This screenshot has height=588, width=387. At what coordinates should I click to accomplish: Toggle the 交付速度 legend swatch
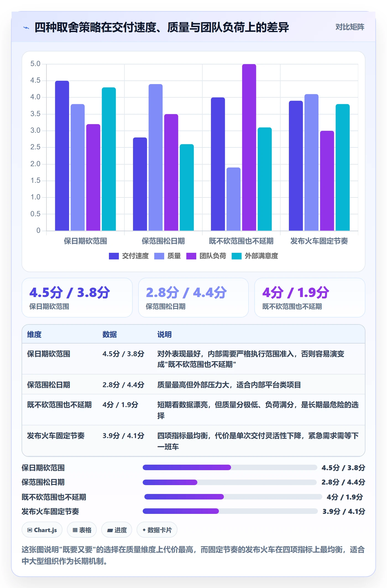(x=114, y=256)
